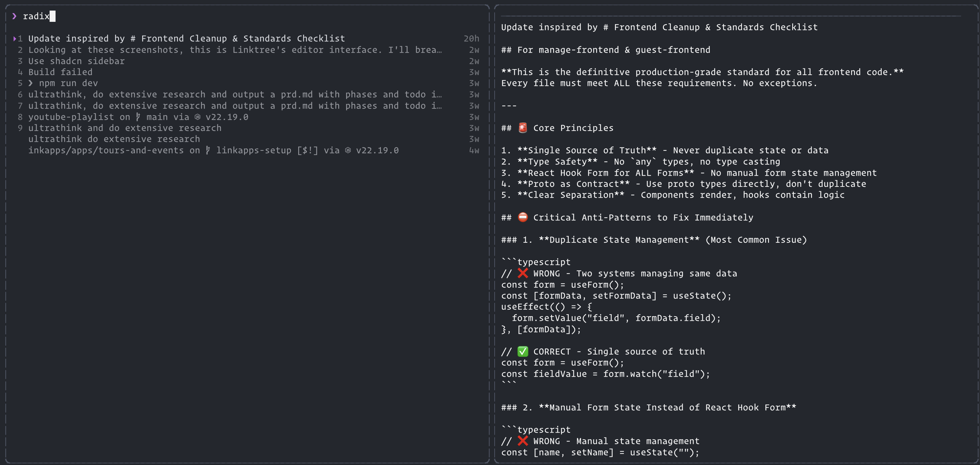Click the red X before 'WRONG - Two systems'

[x=523, y=273]
